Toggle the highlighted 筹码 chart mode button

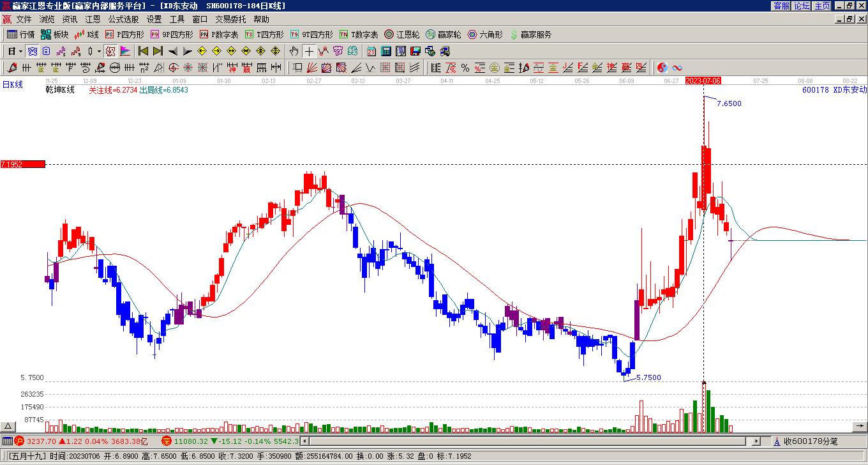110,51
